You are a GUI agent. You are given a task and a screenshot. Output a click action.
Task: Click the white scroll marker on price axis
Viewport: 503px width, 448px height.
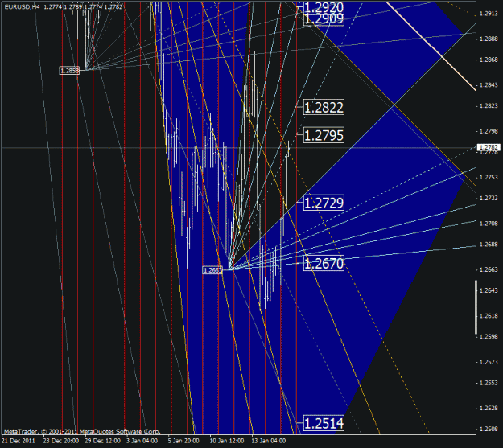[476, 307]
